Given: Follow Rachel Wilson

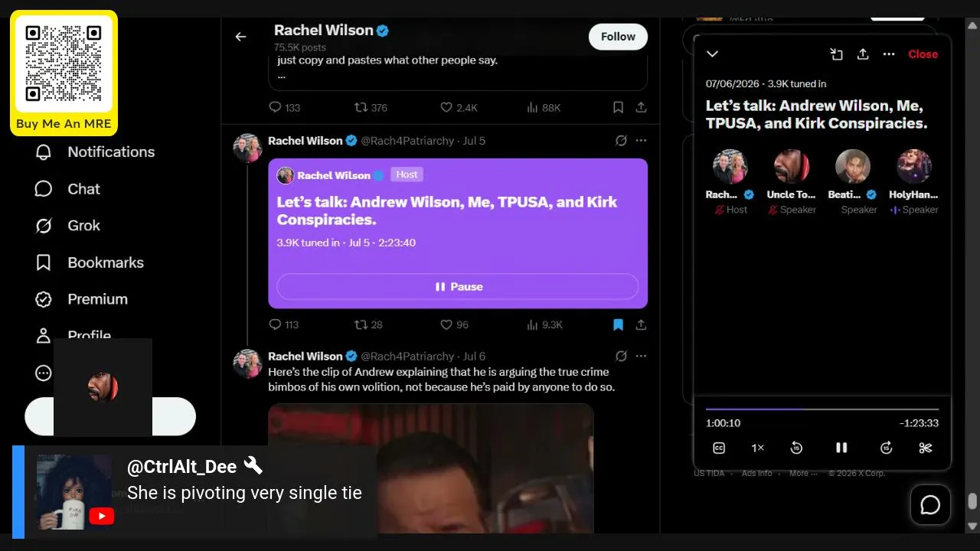Looking at the screenshot, I should (x=618, y=37).
